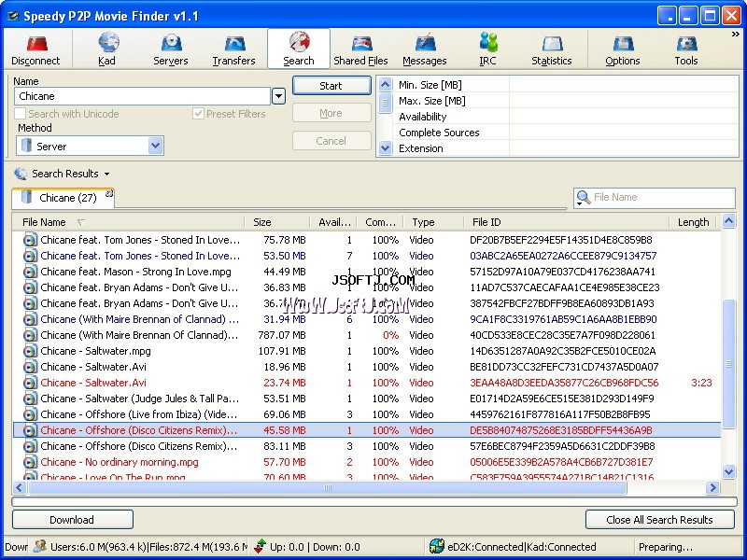747x560 pixels.
Task: Select the 83.11 MB Offshore Disco Citizens result
Action: pyautogui.click(x=367, y=446)
